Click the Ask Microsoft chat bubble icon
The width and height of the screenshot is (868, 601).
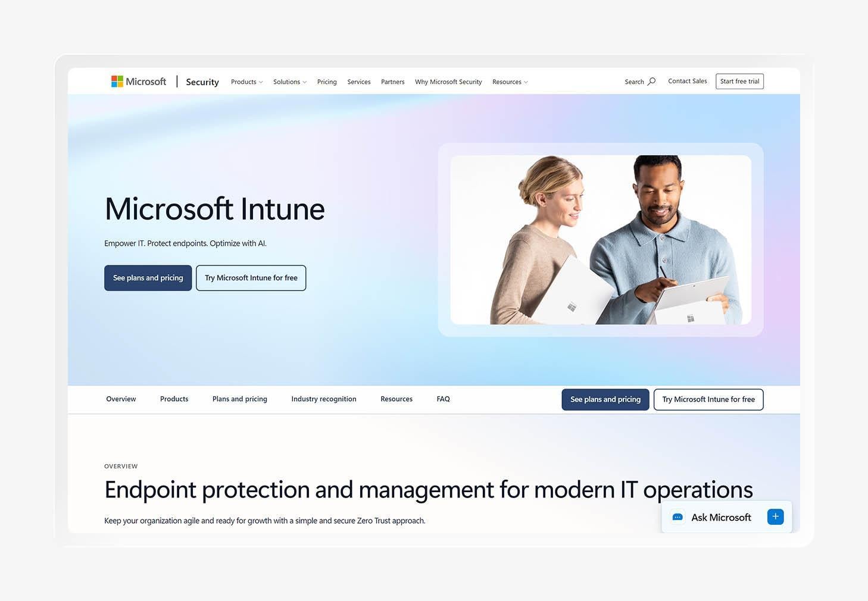[x=677, y=517]
